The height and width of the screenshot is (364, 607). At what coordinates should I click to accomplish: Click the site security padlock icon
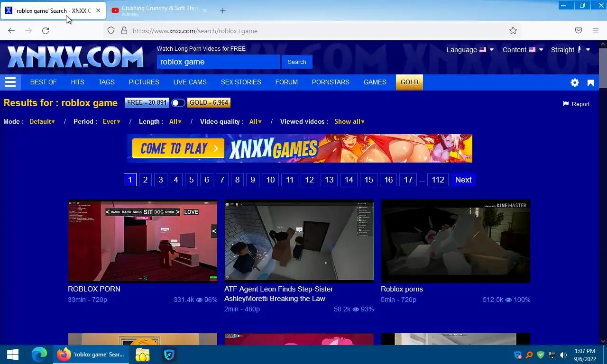pyautogui.click(x=124, y=31)
